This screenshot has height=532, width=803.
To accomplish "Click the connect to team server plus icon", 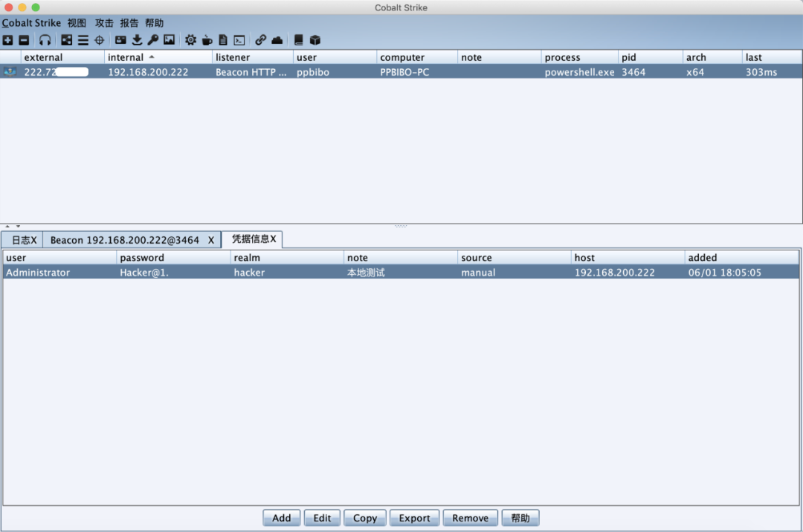I will pyautogui.click(x=7, y=40).
